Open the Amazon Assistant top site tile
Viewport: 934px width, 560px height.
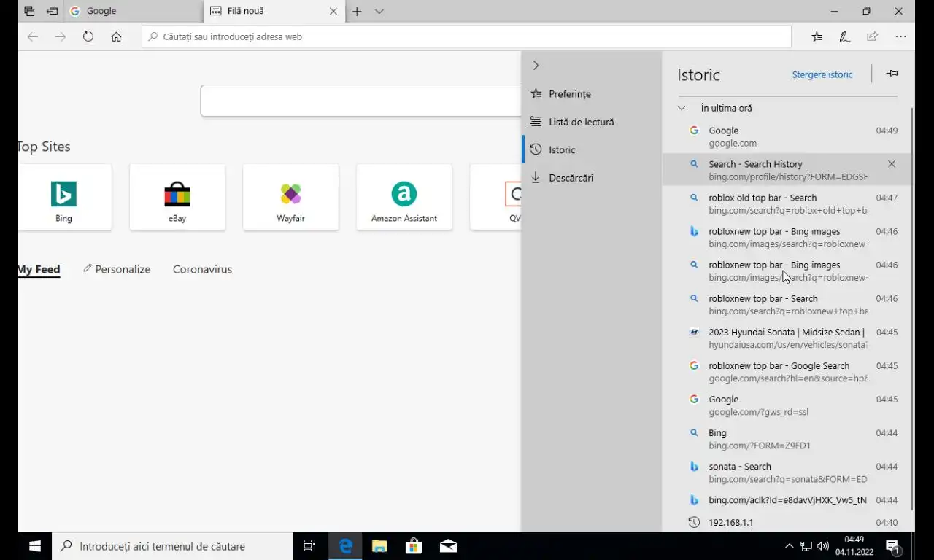[x=404, y=197]
